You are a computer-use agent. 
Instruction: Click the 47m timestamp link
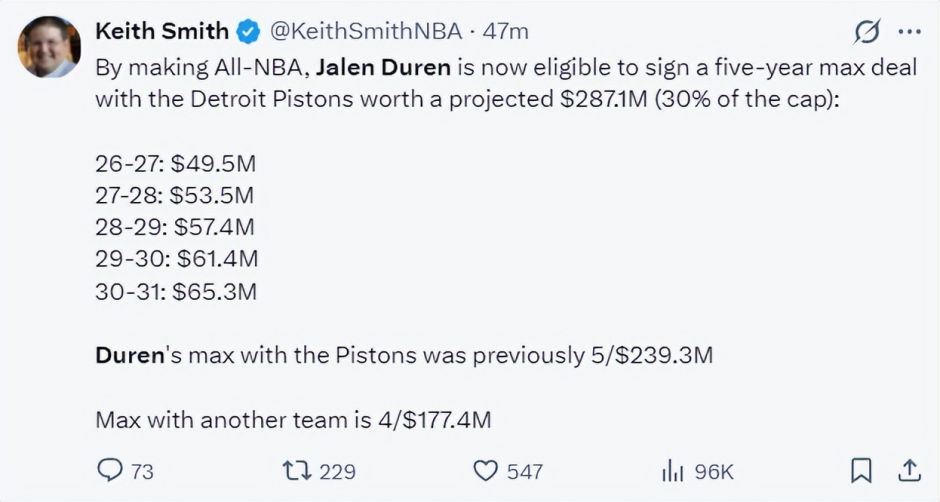506,31
